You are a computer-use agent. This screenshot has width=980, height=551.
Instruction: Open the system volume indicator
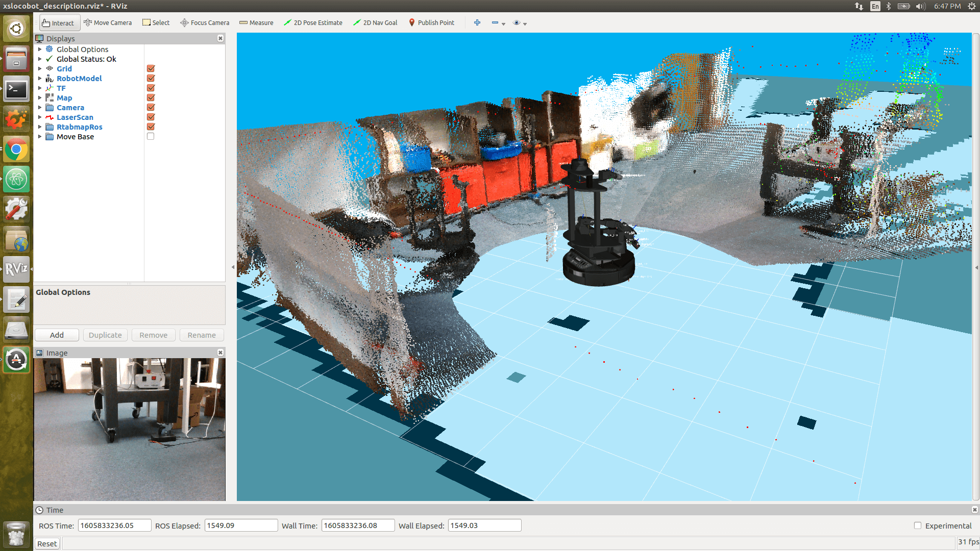(x=920, y=6)
